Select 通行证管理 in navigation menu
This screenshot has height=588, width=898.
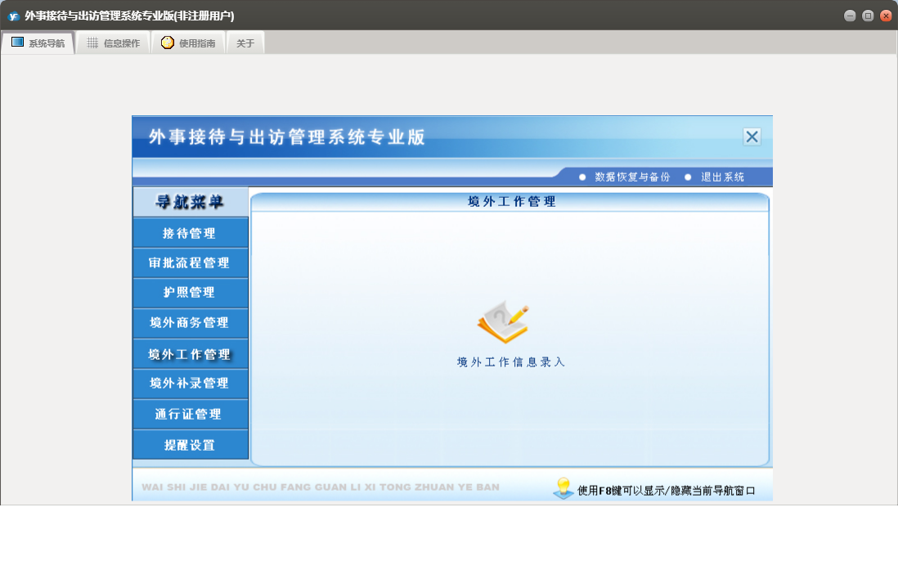(x=190, y=414)
